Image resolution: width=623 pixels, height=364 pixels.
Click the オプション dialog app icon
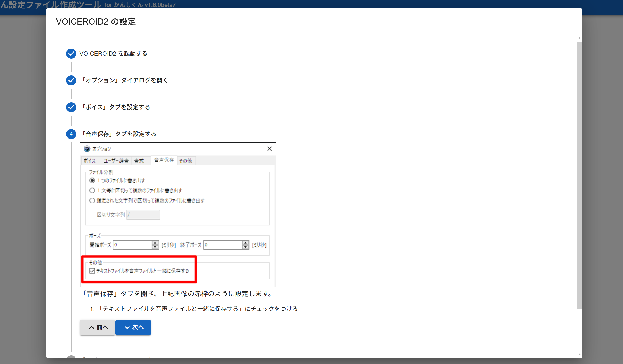click(87, 149)
